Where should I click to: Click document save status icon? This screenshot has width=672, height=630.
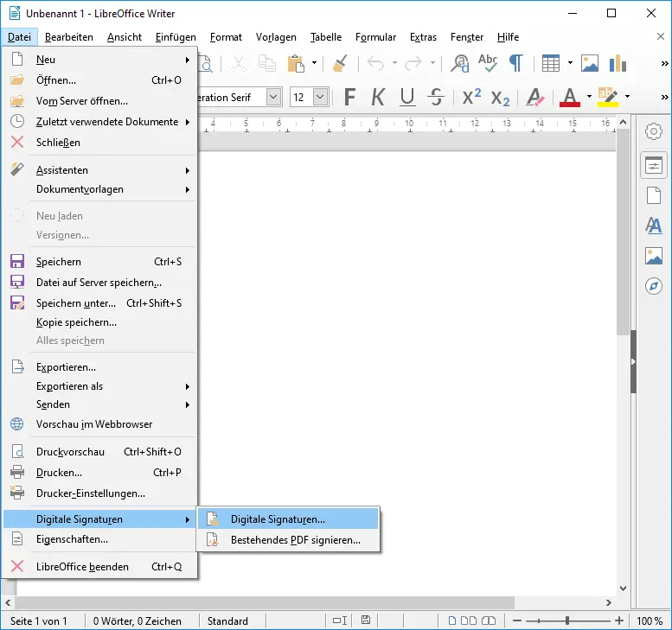click(366, 620)
